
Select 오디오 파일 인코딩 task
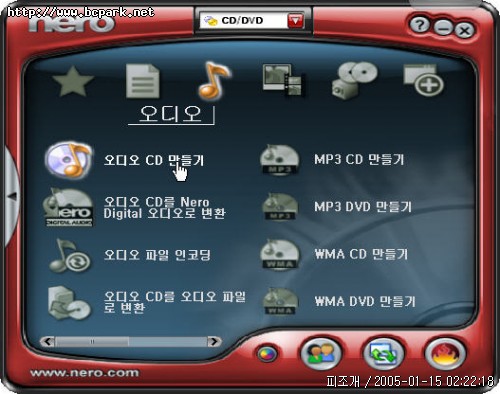pyautogui.click(x=157, y=255)
